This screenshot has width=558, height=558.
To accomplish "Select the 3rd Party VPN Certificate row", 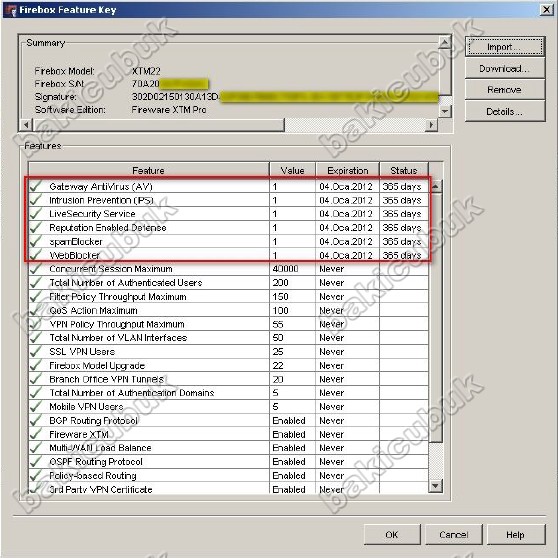I will [228, 488].
